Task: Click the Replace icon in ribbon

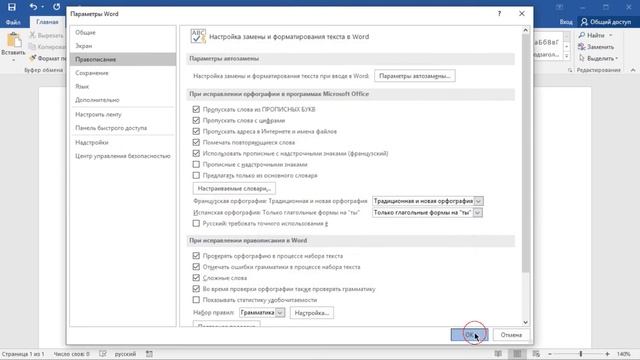Action: [x=582, y=47]
